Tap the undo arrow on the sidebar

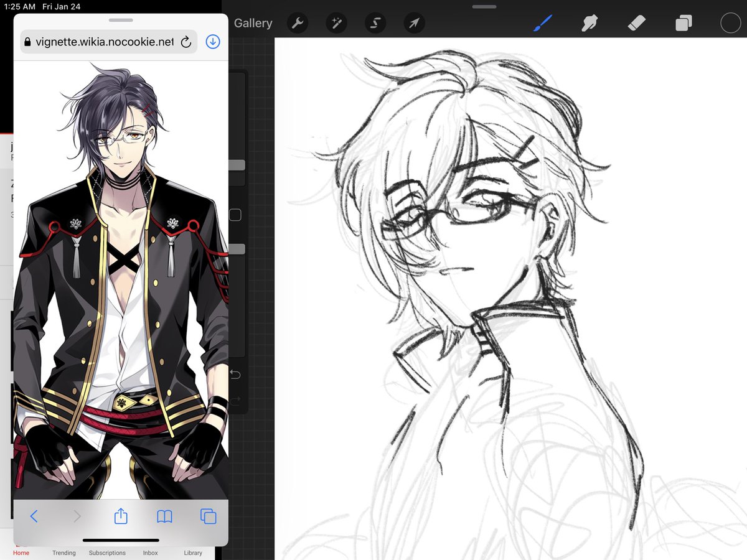click(237, 374)
